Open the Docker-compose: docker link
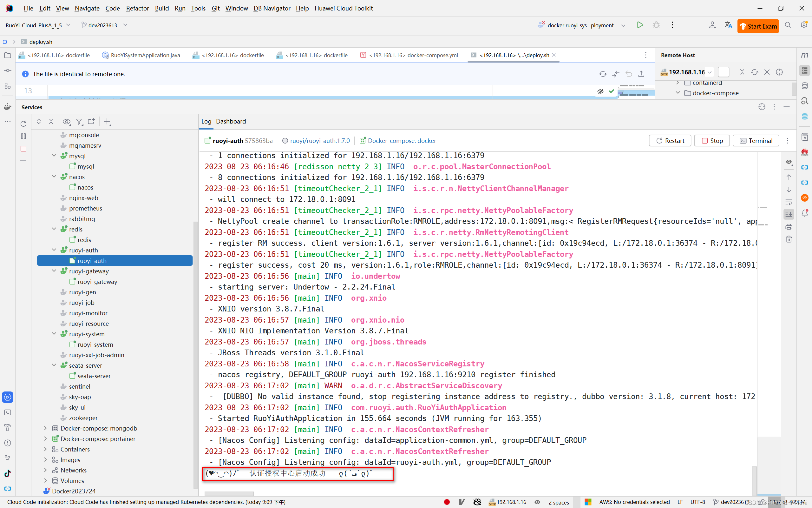Screen dimensions: 812x508 coord(402,140)
